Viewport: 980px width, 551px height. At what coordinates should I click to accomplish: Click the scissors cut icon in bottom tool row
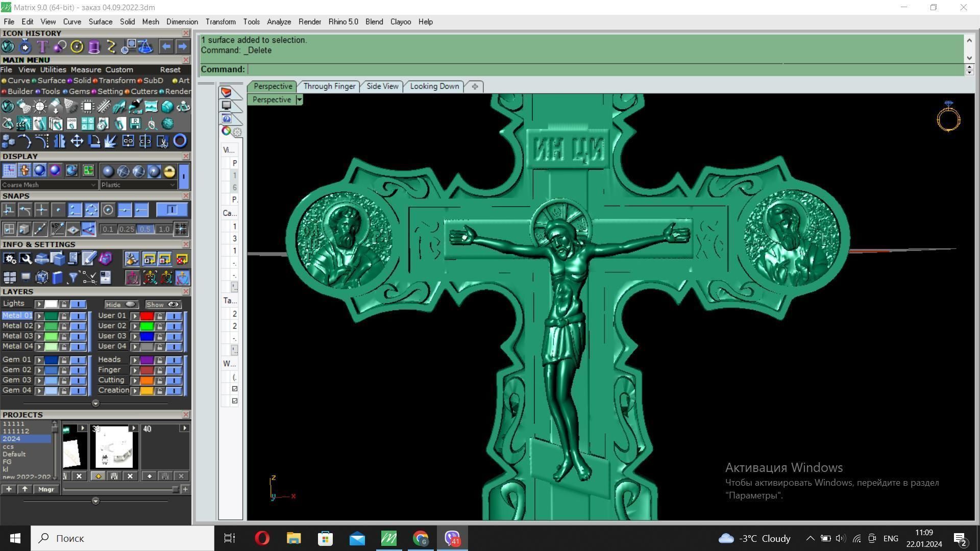(x=163, y=141)
